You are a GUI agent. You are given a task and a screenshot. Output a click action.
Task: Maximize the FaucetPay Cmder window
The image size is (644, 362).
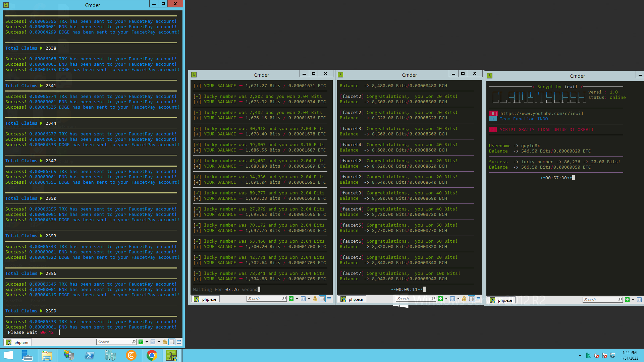tap(163, 4)
